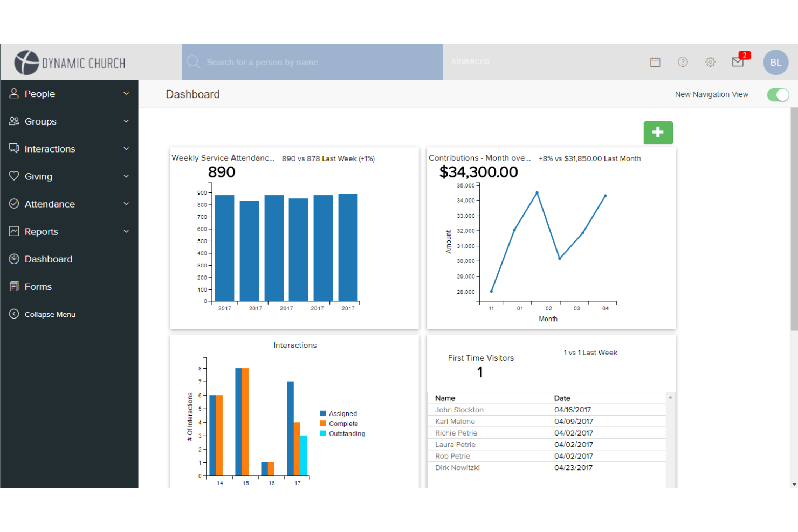Select the Attendance checkmark icon
This screenshot has height=532, width=798.
14,204
